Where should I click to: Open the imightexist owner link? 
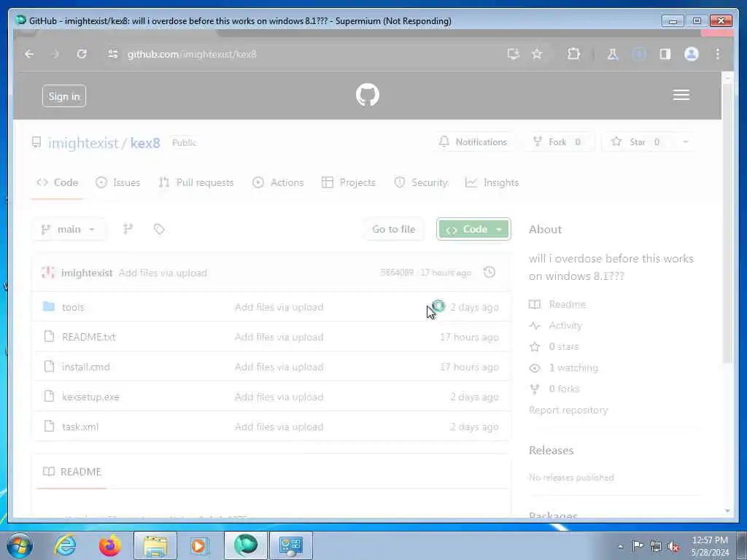click(x=83, y=143)
